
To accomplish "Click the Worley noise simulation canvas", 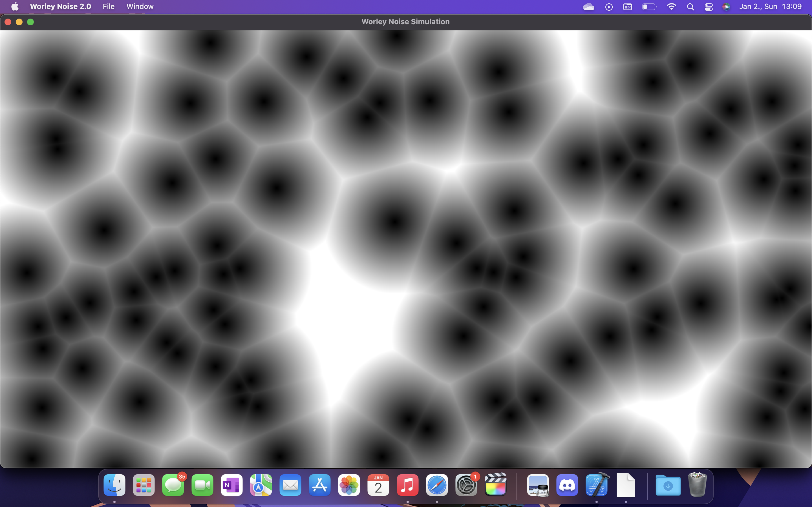I will pos(405,248).
